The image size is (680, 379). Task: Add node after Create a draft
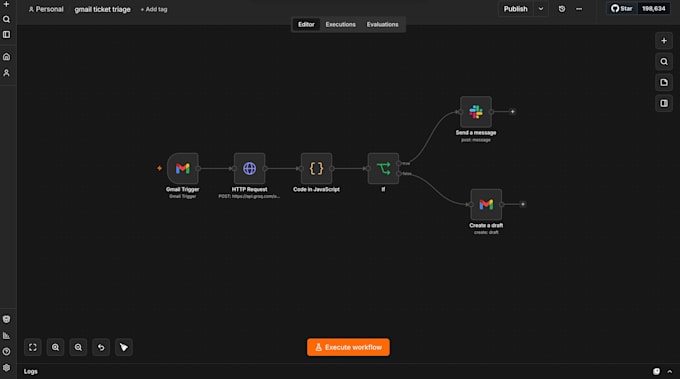pos(523,204)
